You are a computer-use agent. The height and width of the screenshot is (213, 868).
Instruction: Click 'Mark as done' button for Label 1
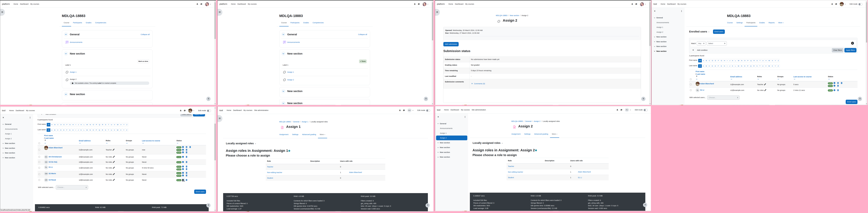click(x=143, y=61)
